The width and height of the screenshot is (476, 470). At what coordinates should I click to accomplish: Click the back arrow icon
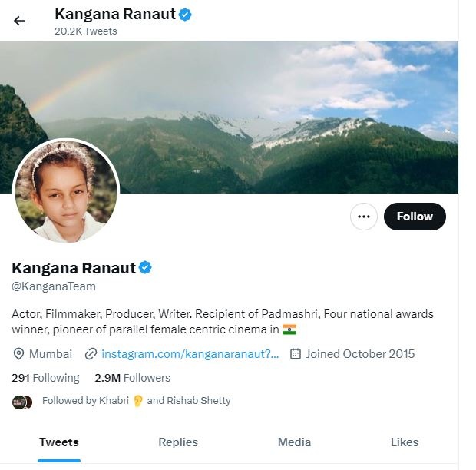19,21
